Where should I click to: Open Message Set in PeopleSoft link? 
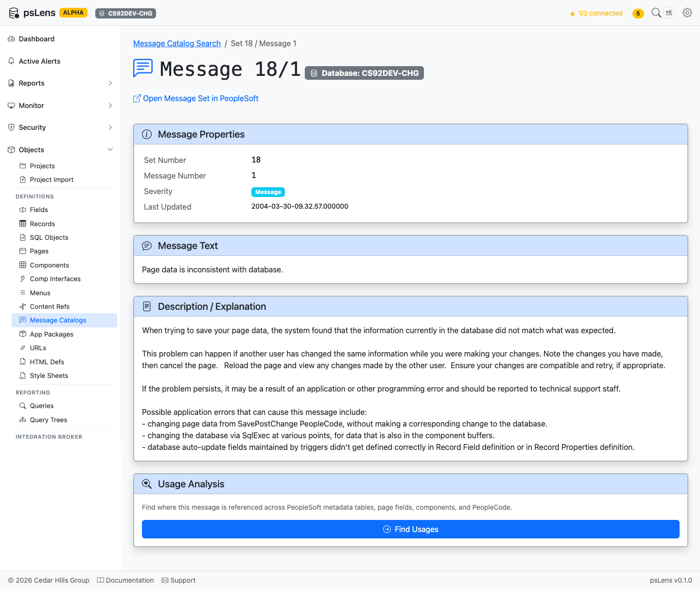click(196, 98)
